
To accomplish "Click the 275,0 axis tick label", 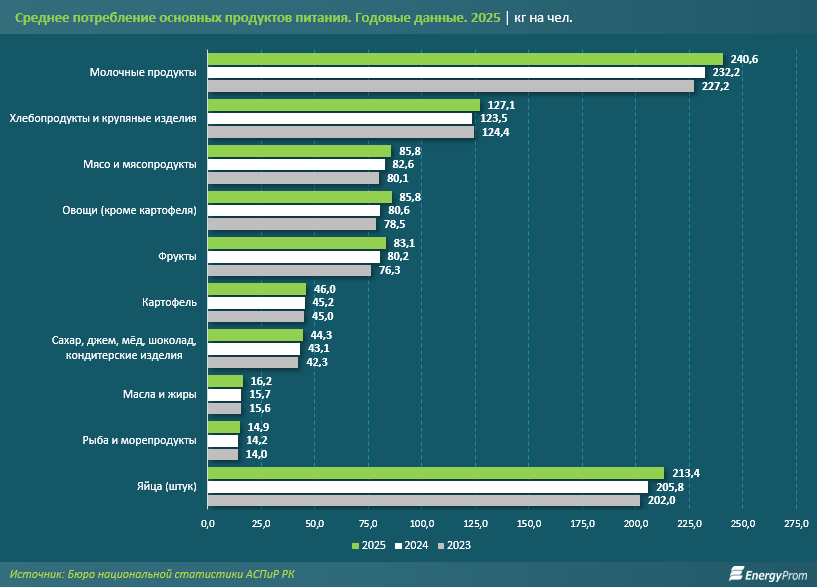I will click(x=796, y=523).
